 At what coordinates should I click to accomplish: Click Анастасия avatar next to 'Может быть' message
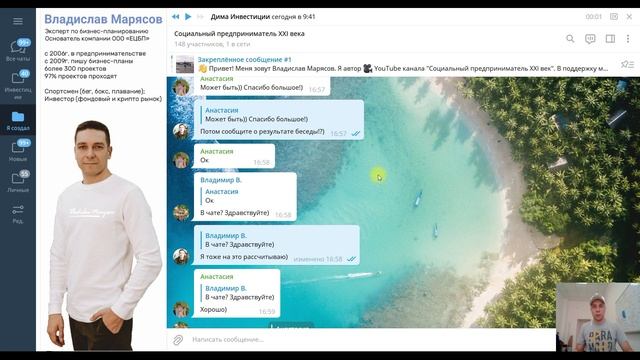coord(181,87)
